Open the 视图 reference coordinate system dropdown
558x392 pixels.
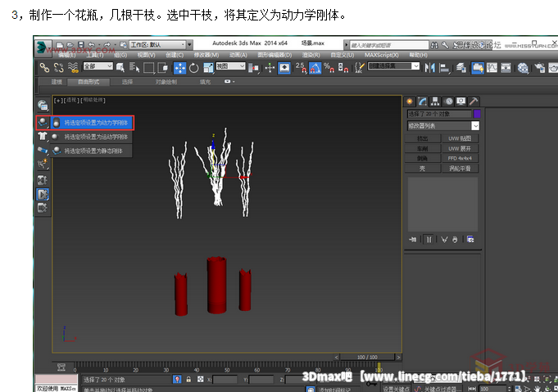point(230,66)
